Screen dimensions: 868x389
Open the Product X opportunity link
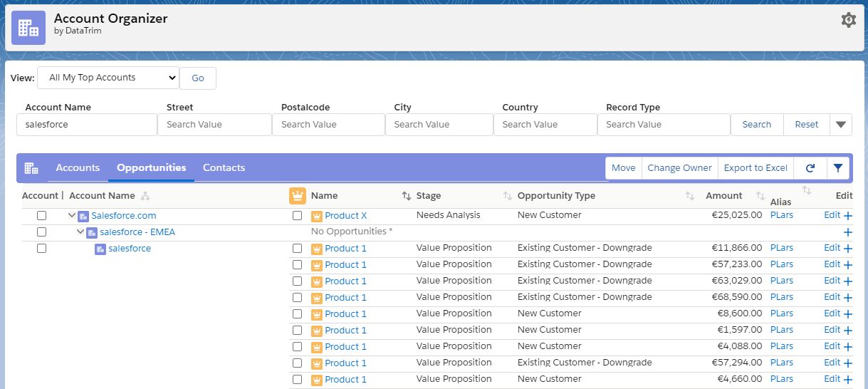click(x=346, y=216)
